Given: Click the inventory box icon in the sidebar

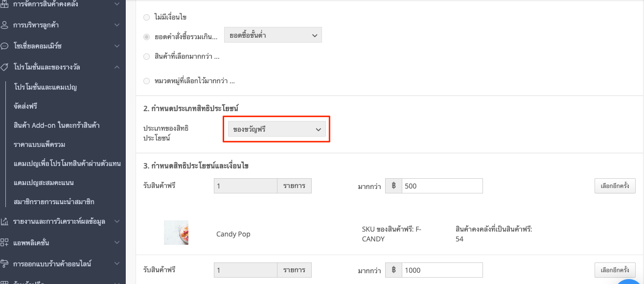Looking at the screenshot, I should click(4, 4).
